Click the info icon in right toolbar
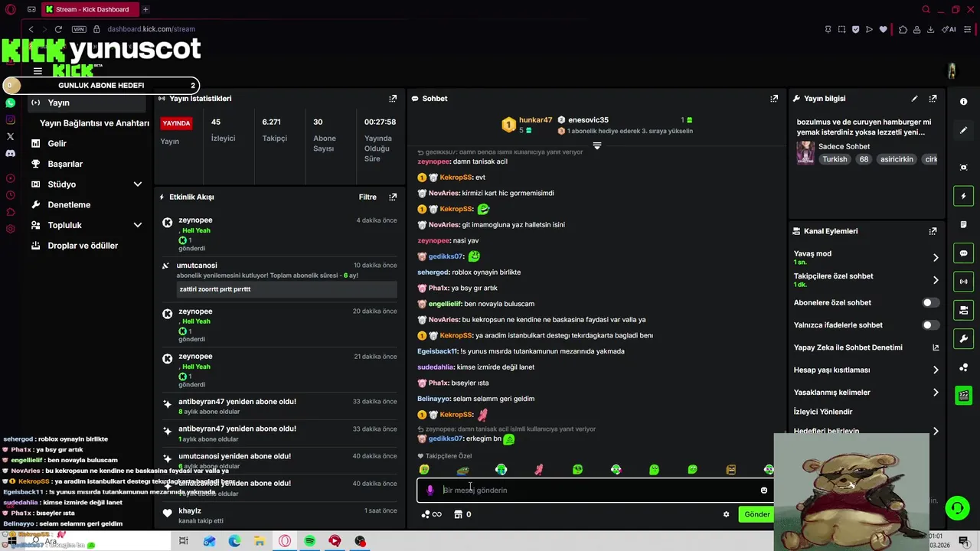This screenshot has height=551, width=980. click(x=963, y=102)
